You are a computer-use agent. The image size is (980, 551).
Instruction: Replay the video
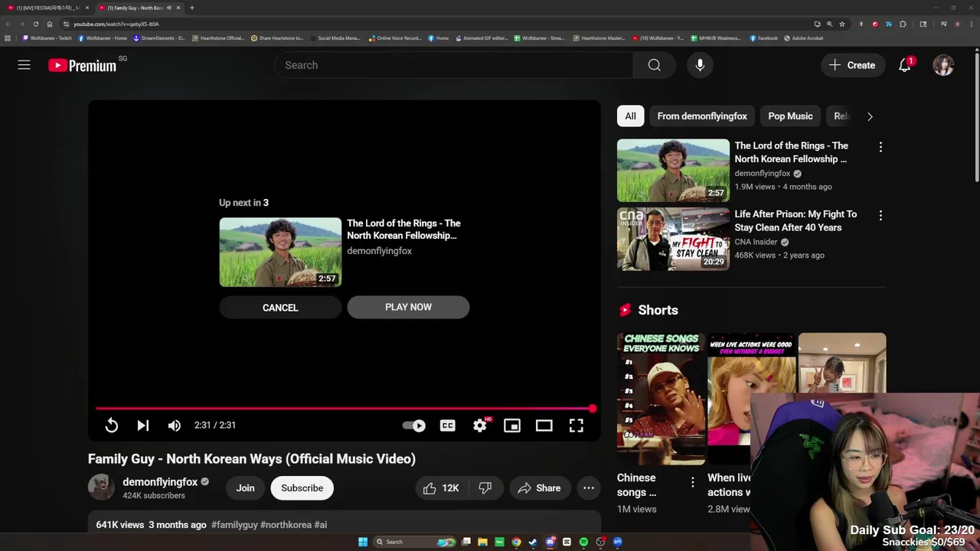pyautogui.click(x=111, y=425)
